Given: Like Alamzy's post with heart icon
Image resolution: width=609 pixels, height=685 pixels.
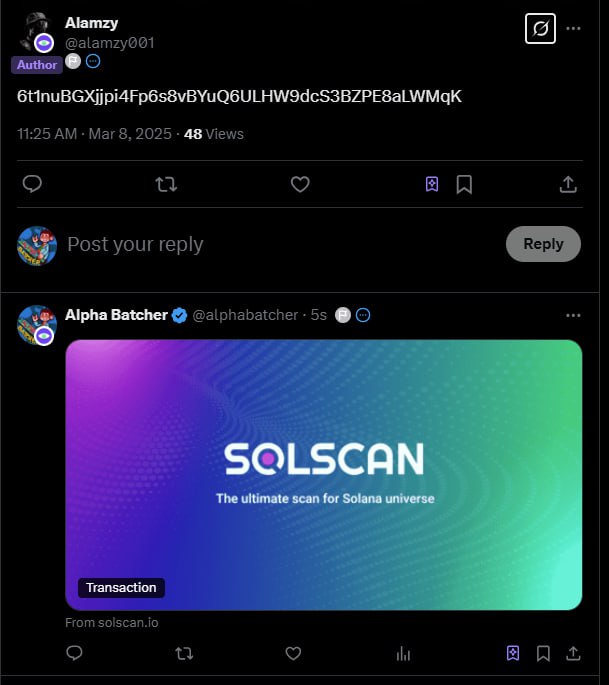Looking at the screenshot, I should pyautogui.click(x=300, y=184).
